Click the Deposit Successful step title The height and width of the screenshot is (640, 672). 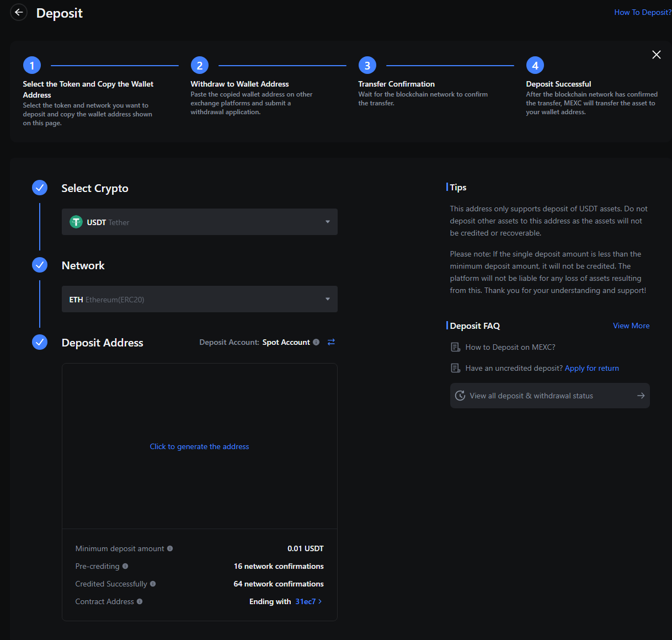(558, 84)
